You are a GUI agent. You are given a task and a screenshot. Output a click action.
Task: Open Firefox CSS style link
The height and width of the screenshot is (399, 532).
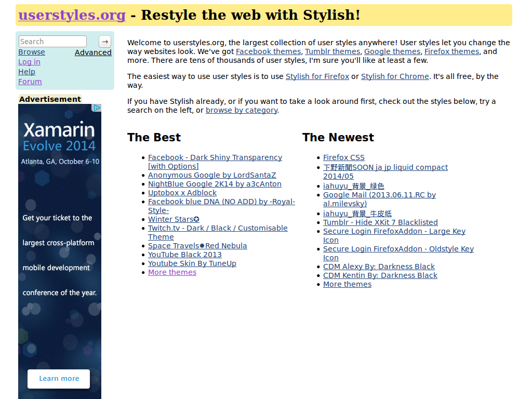coord(344,157)
